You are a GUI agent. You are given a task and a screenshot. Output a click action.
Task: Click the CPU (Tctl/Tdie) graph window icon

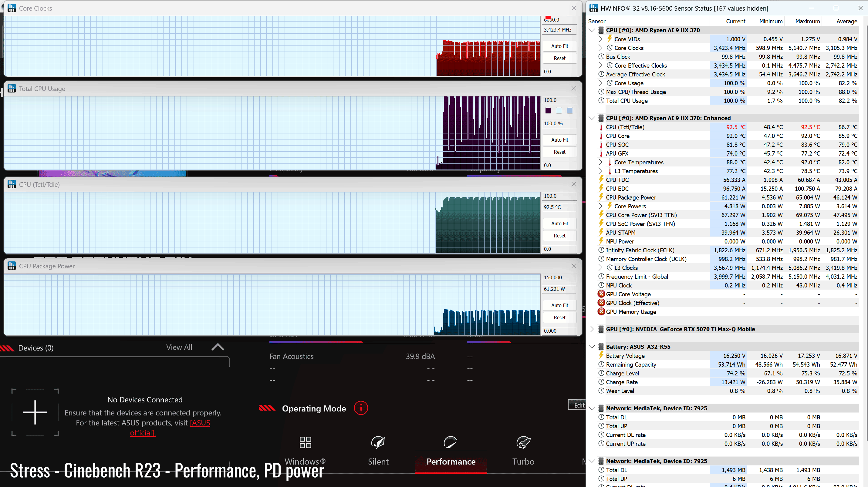(x=12, y=184)
